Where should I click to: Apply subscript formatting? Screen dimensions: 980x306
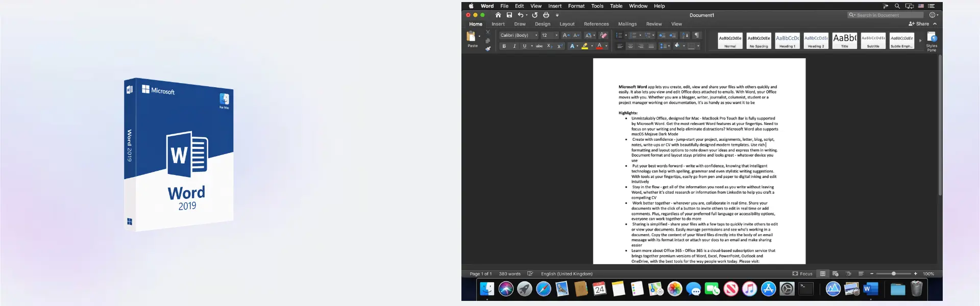coord(550,46)
